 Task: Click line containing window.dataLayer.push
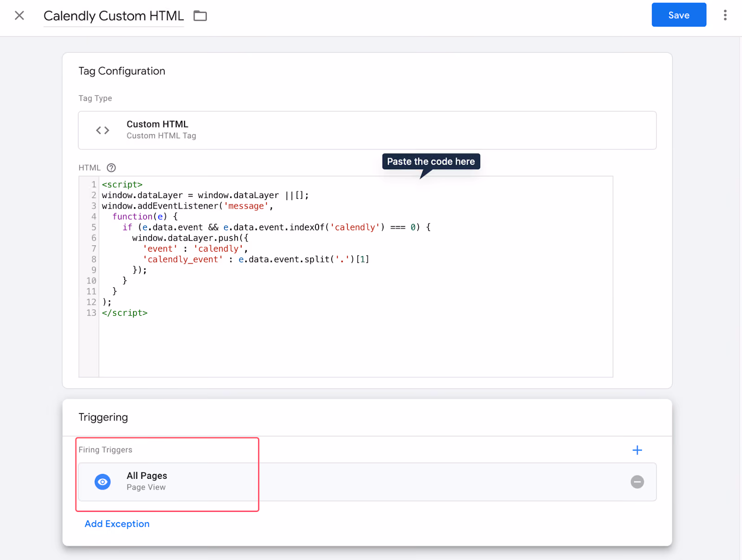coord(190,238)
